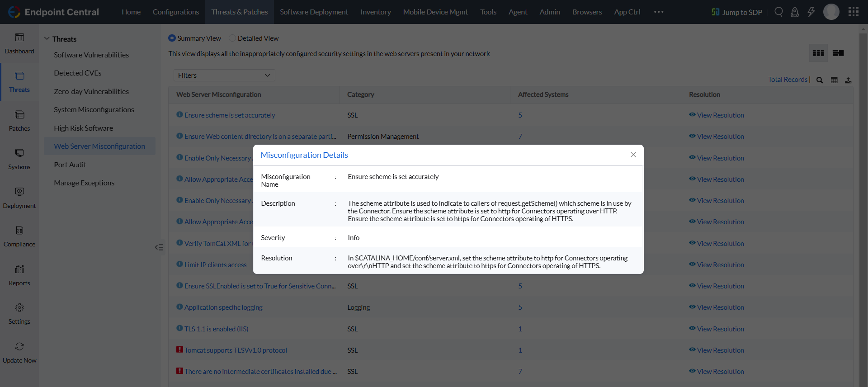The width and height of the screenshot is (868, 387).
Task: Collapse the left navigation panel
Action: (x=159, y=247)
